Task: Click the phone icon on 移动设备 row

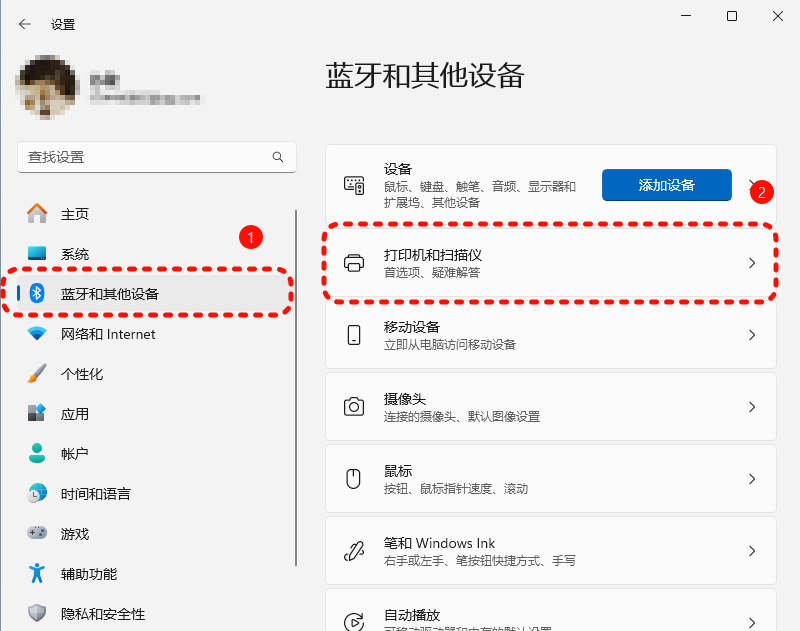Action: (354, 334)
